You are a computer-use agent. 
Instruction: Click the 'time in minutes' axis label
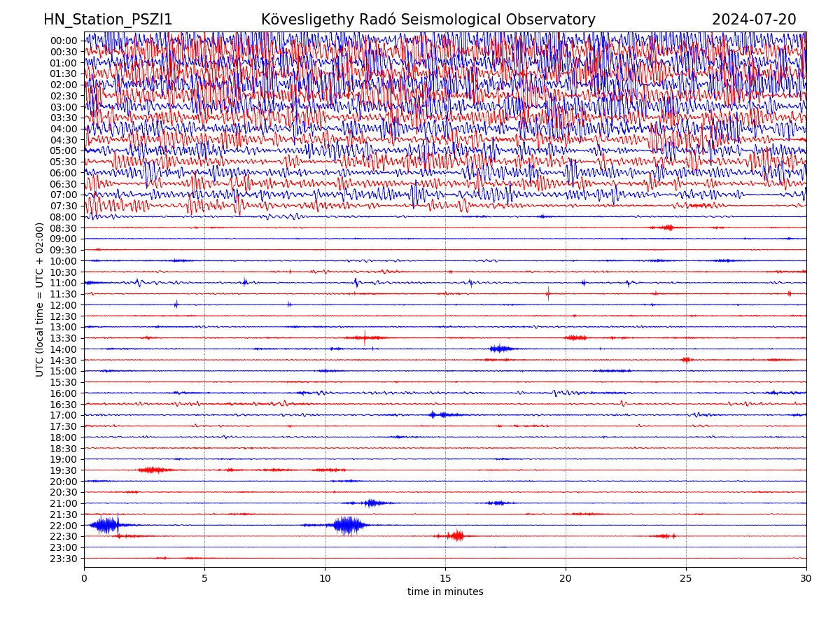[445, 592]
